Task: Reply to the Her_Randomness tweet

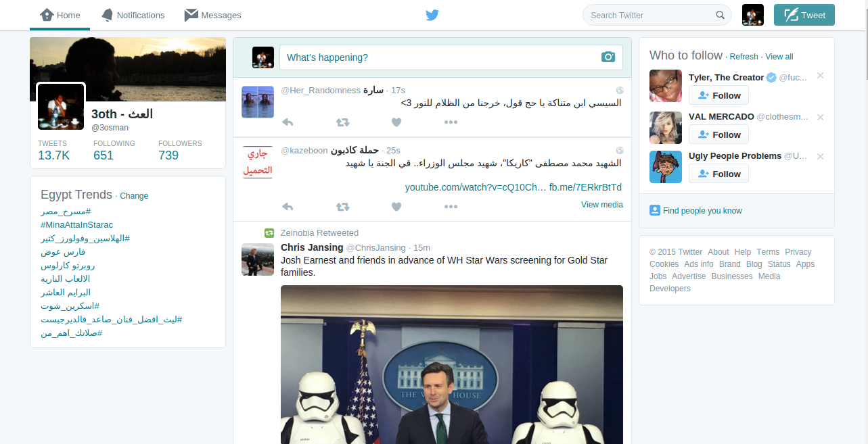Action: click(x=288, y=122)
